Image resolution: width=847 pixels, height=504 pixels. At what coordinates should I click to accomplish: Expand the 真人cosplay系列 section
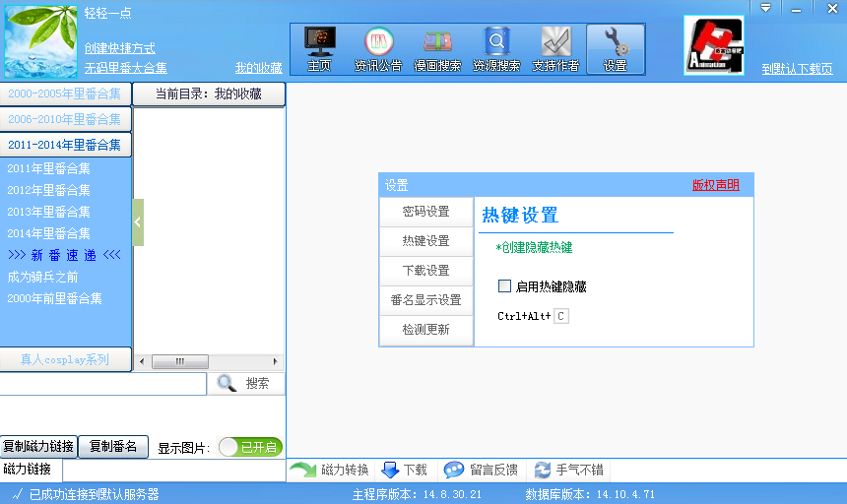click(65, 359)
